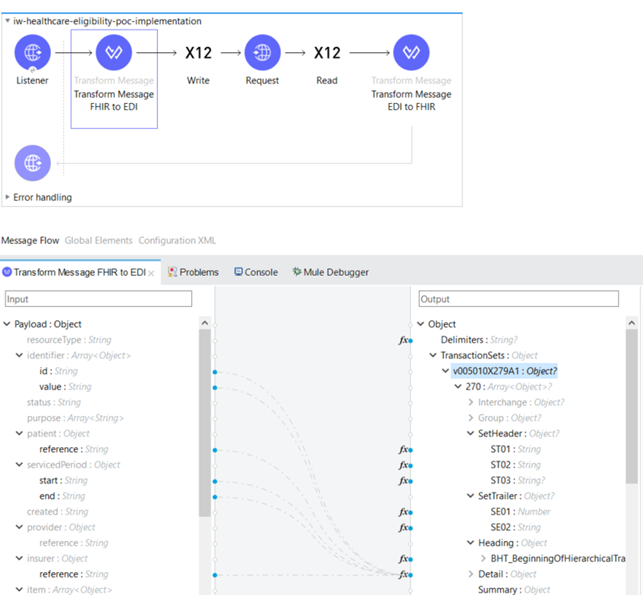The width and height of the screenshot is (643, 595).
Task: Collapse the servicedPeriod object node
Action: click(19, 464)
